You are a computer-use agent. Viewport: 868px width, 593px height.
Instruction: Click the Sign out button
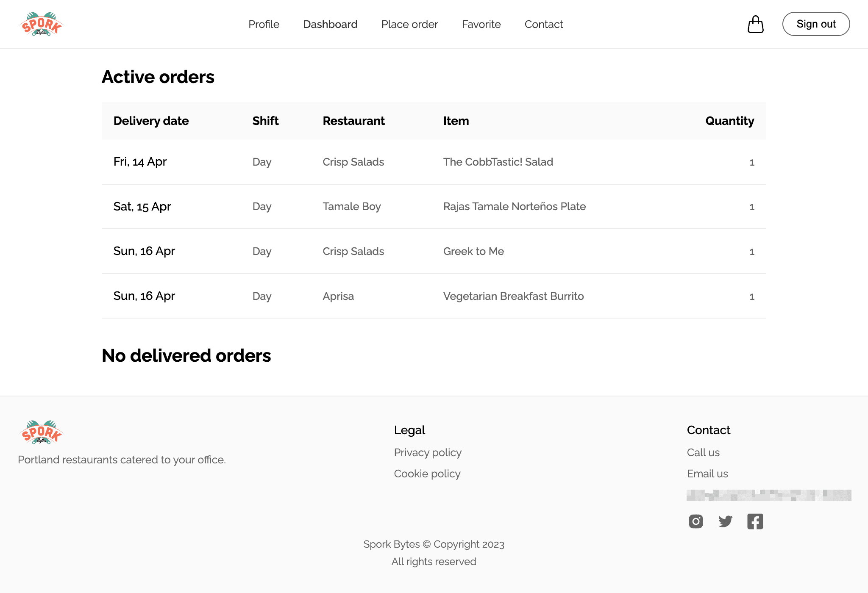816,24
